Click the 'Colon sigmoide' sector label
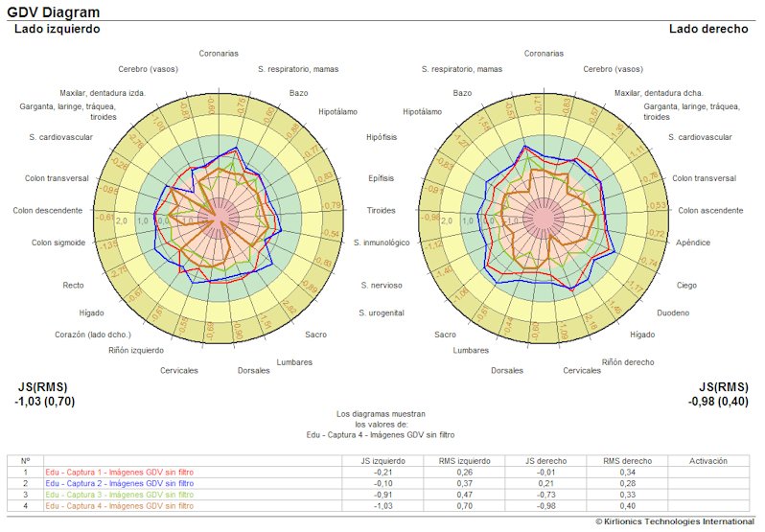 [58, 243]
